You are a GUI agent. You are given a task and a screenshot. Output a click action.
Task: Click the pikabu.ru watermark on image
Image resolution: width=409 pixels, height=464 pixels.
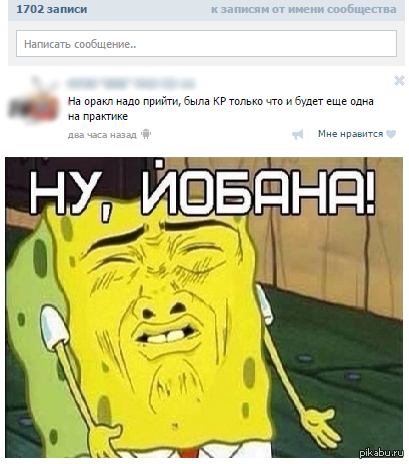click(x=381, y=452)
